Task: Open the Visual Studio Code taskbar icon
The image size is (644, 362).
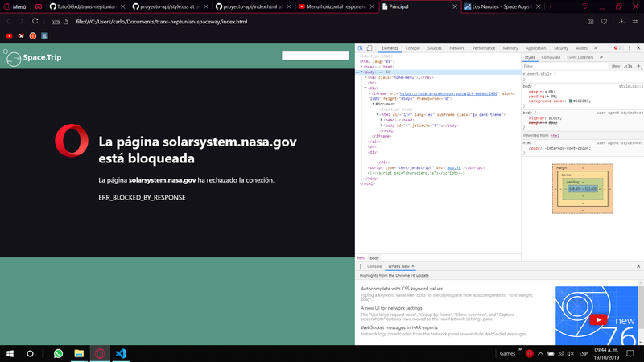Action: (121, 353)
